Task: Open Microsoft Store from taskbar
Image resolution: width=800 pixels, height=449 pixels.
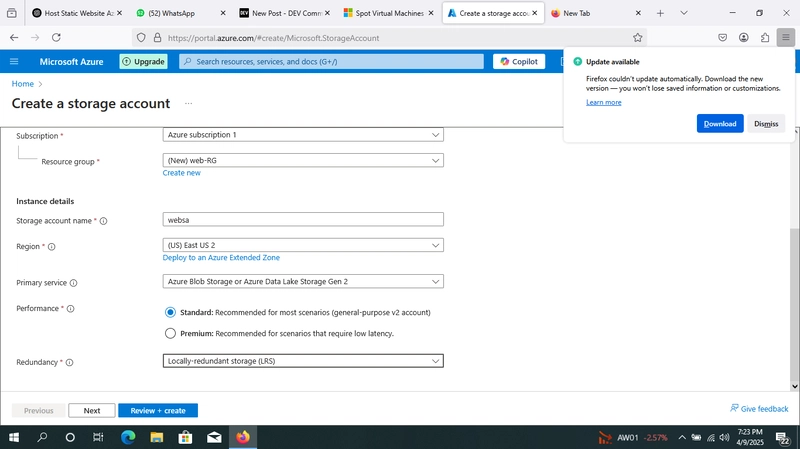Action: point(185,437)
